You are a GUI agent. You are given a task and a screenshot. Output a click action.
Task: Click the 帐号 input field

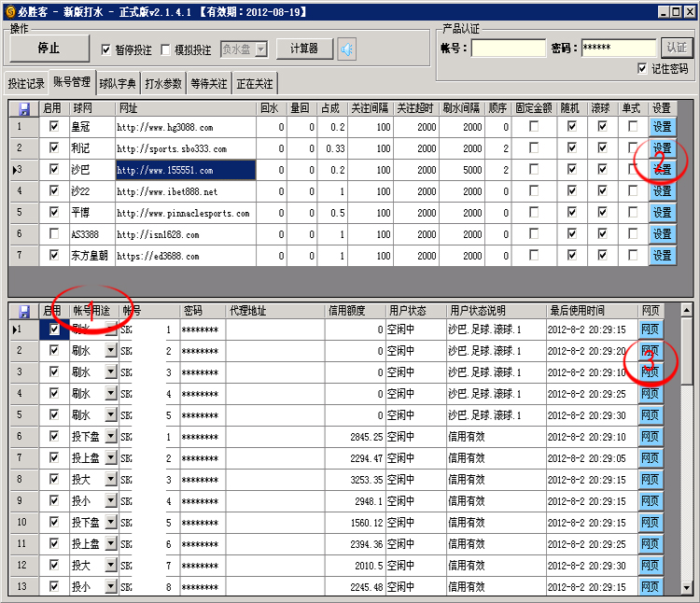509,48
